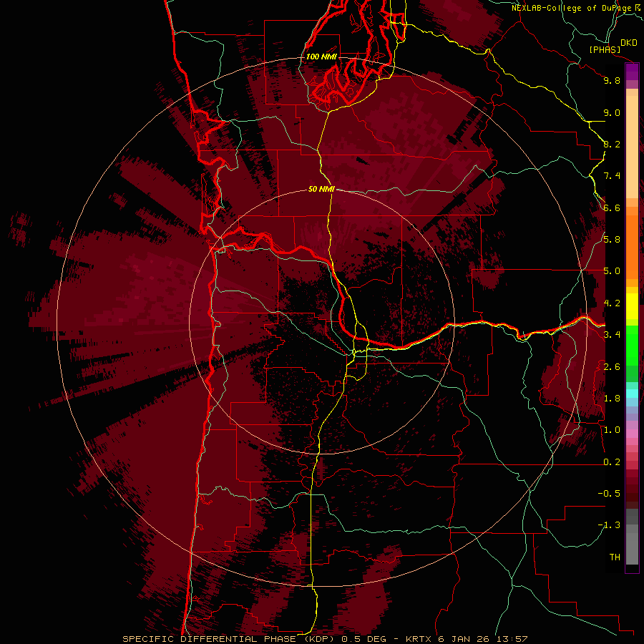The width and height of the screenshot is (644, 644).
Task: Click the 7.4 legend value
Action: tap(612, 176)
